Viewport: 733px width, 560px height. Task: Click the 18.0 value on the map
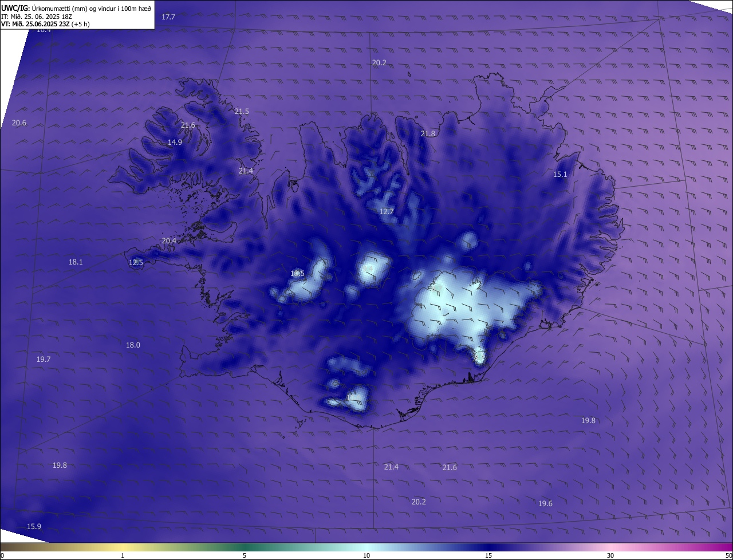[x=133, y=345]
